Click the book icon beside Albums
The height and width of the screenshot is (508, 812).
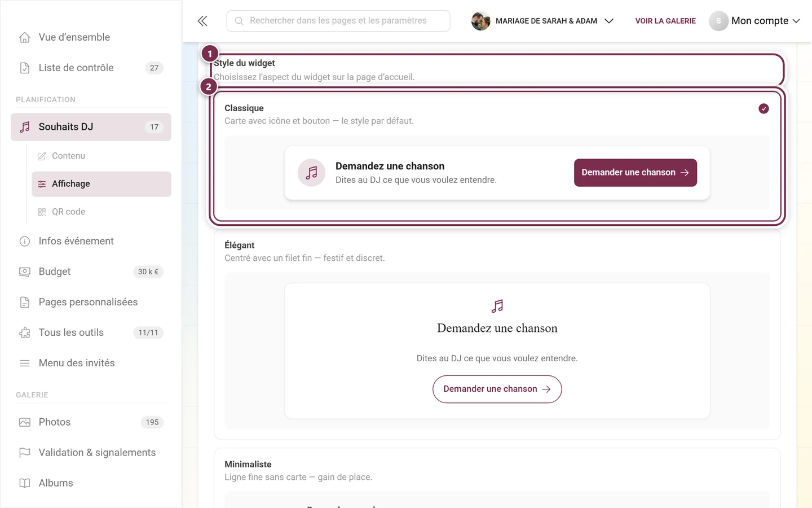[x=25, y=483]
